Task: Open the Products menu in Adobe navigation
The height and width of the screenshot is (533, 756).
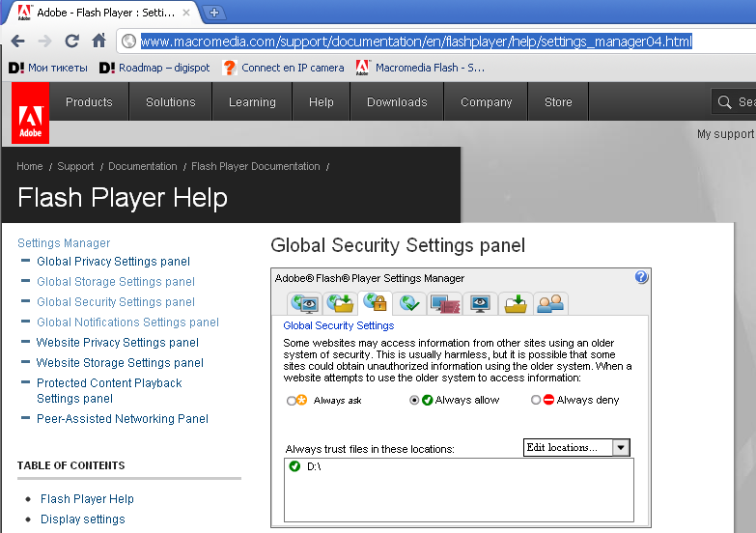Action: point(89,102)
